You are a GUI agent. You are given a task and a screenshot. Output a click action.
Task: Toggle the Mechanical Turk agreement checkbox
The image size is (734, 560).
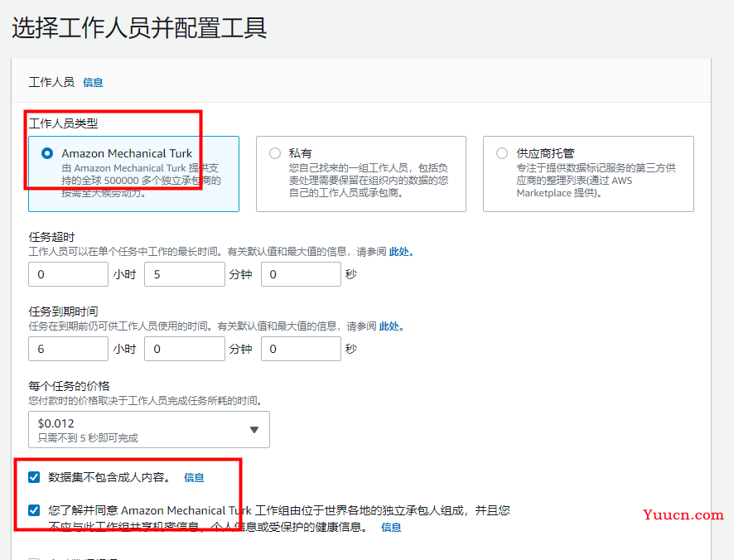point(34,510)
